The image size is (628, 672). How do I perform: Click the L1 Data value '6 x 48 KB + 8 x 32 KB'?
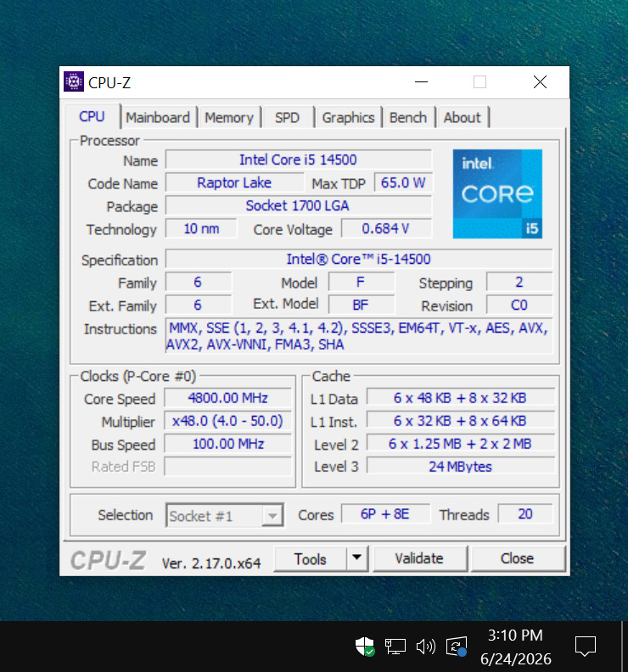pos(461,398)
